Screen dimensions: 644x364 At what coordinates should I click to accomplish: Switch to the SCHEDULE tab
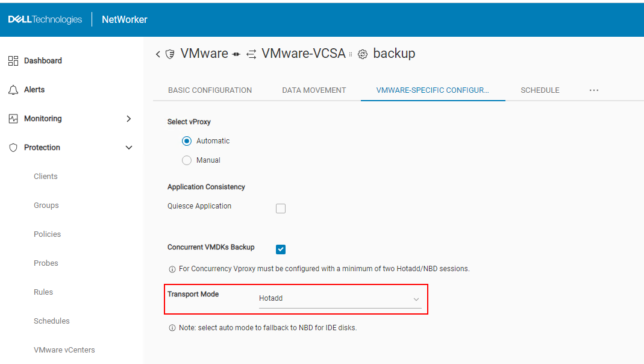click(x=540, y=90)
